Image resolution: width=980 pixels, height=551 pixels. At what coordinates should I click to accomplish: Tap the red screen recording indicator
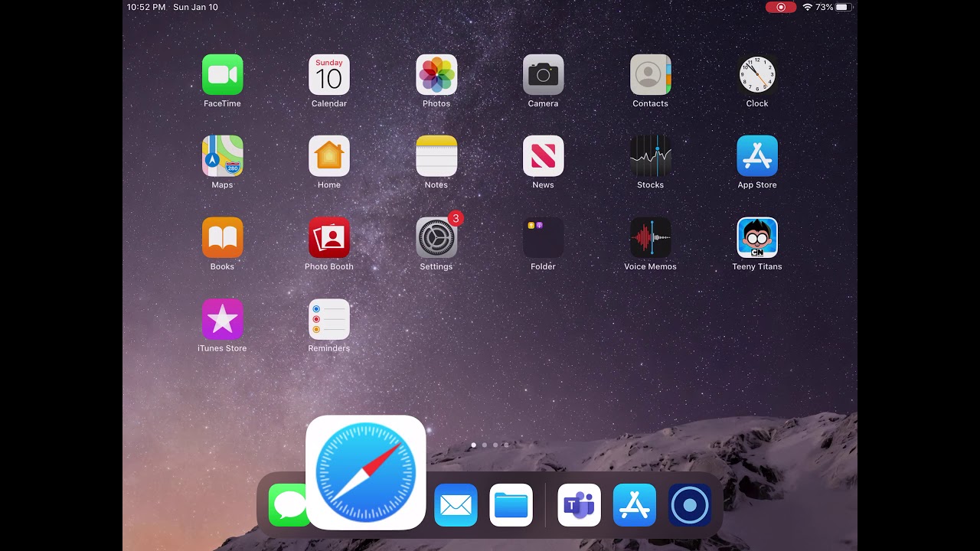point(781,7)
